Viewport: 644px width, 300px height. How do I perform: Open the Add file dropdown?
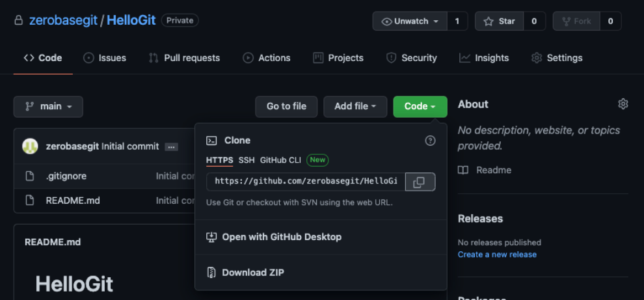tap(355, 107)
